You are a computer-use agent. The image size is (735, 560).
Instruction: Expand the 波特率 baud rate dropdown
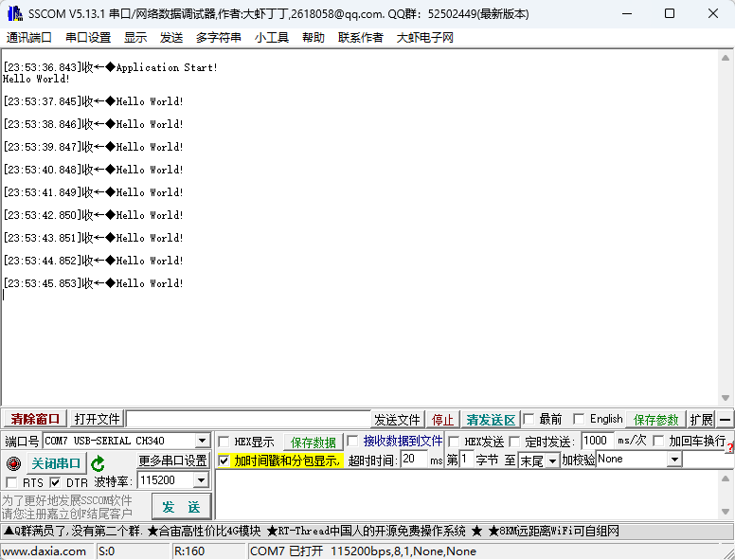(200, 481)
